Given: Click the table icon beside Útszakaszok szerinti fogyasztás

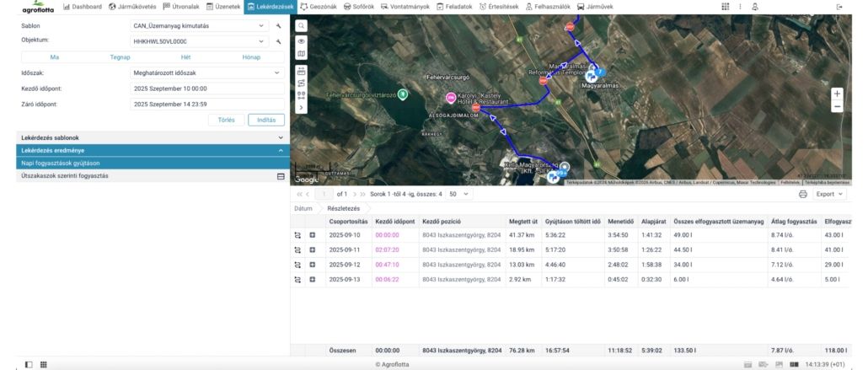Looking at the screenshot, I should [281, 176].
